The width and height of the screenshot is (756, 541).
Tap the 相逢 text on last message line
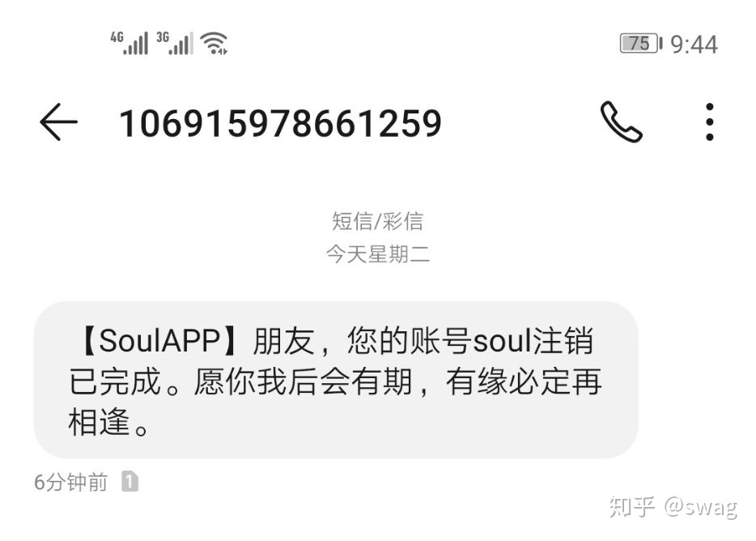(100, 422)
